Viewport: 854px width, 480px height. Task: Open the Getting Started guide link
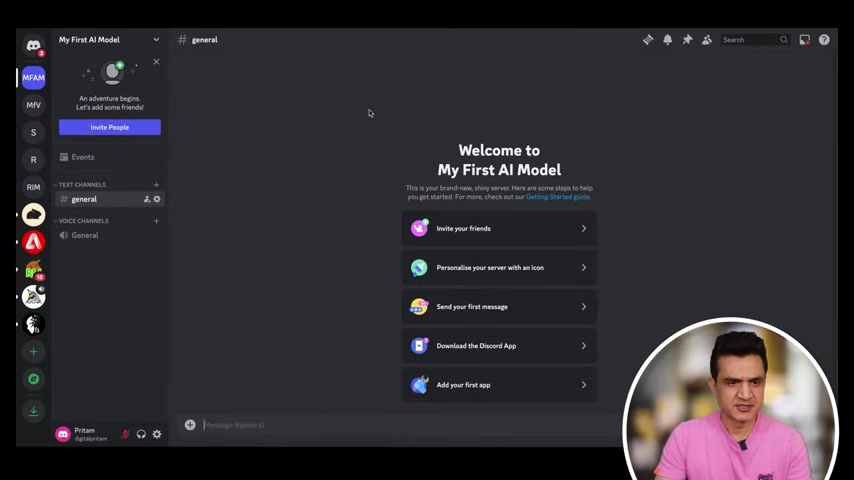tap(558, 197)
